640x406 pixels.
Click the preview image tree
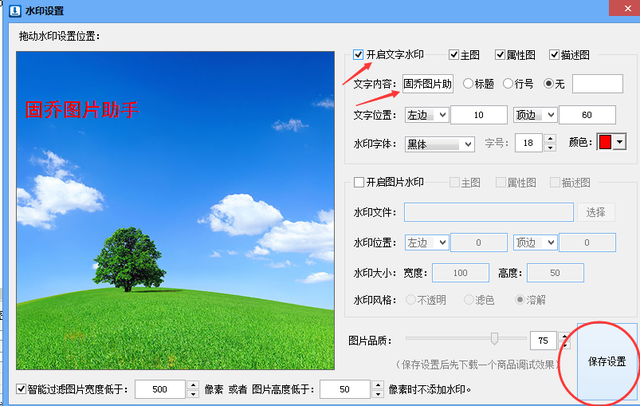tap(129, 259)
